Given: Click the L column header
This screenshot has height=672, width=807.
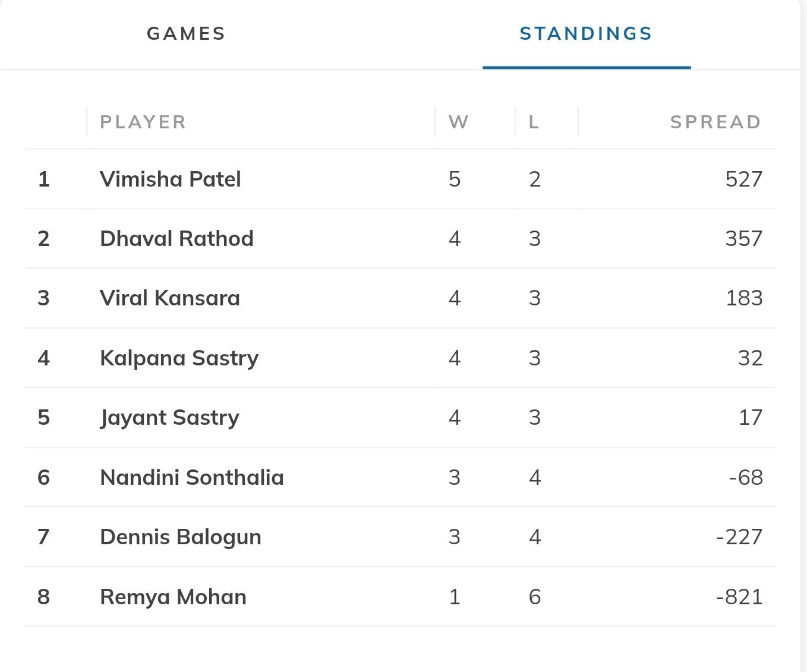Looking at the screenshot, I should [x=534, y=122].
